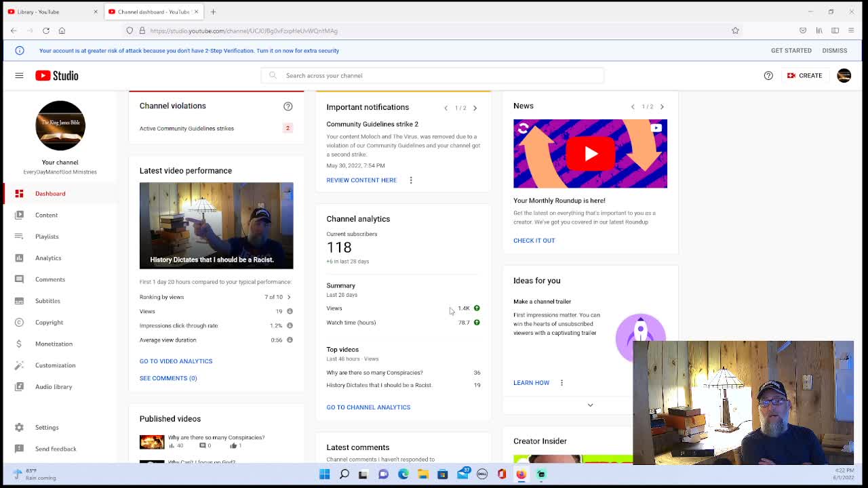Image resolution: width=868 pixels, height=488 pixels.
Task: Click the account avatar in top right
Action: click(844, 75)
